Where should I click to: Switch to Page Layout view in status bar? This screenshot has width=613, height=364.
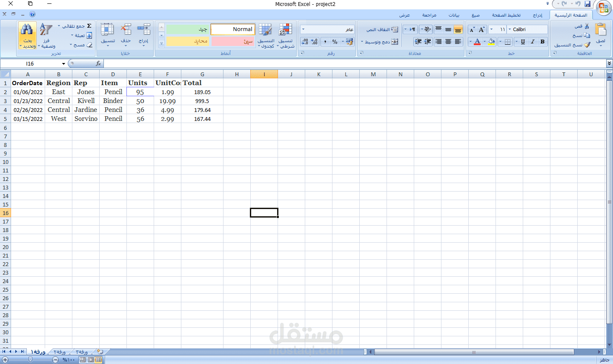tap(91, 360)
